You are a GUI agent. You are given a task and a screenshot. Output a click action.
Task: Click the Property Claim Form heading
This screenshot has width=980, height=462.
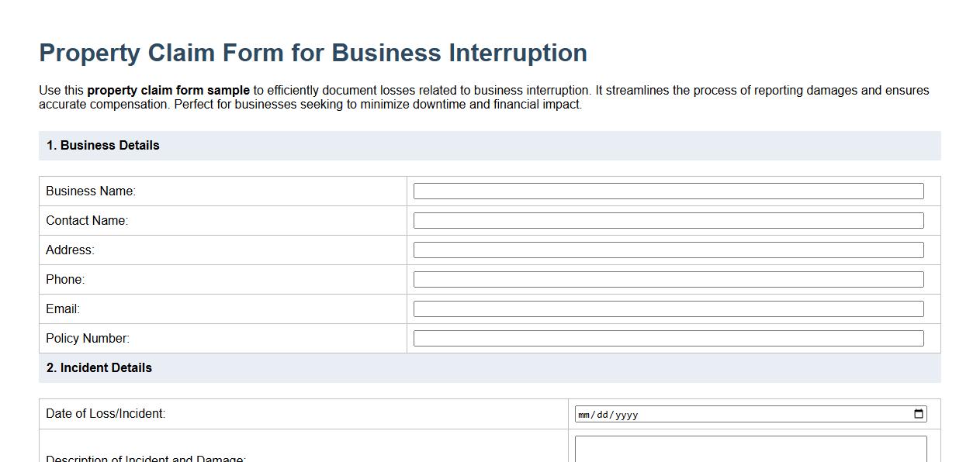pyautogui.click(x=313, y=52)
